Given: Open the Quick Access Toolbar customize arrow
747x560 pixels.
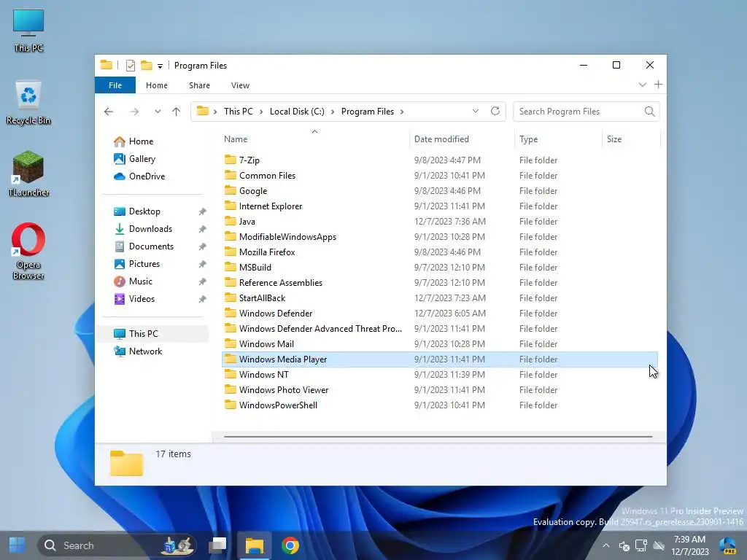Looking at the screenshot, I should click(160, 66).
